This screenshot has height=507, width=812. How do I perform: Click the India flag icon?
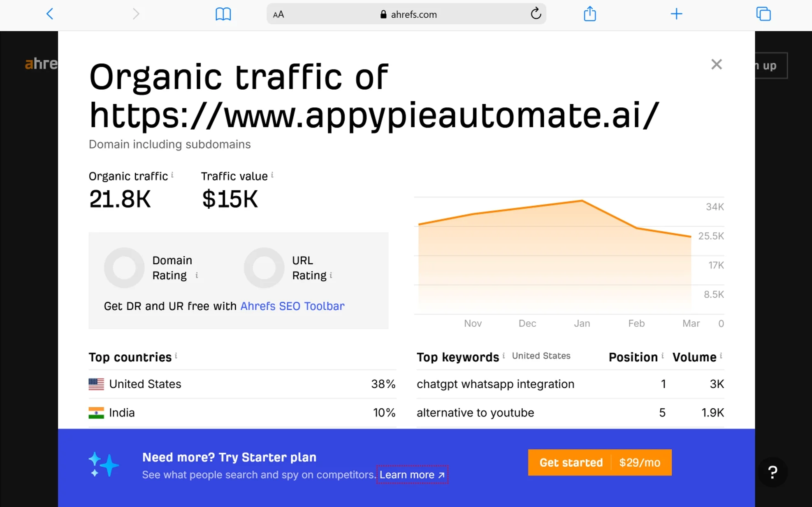pyautogui.click(x=96, y=413)
